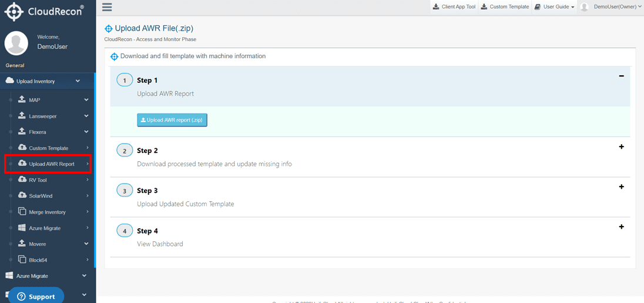Screen dimensions: 644x303
Task: Open the User Guide dropdown
Action: tap(555, 7)
